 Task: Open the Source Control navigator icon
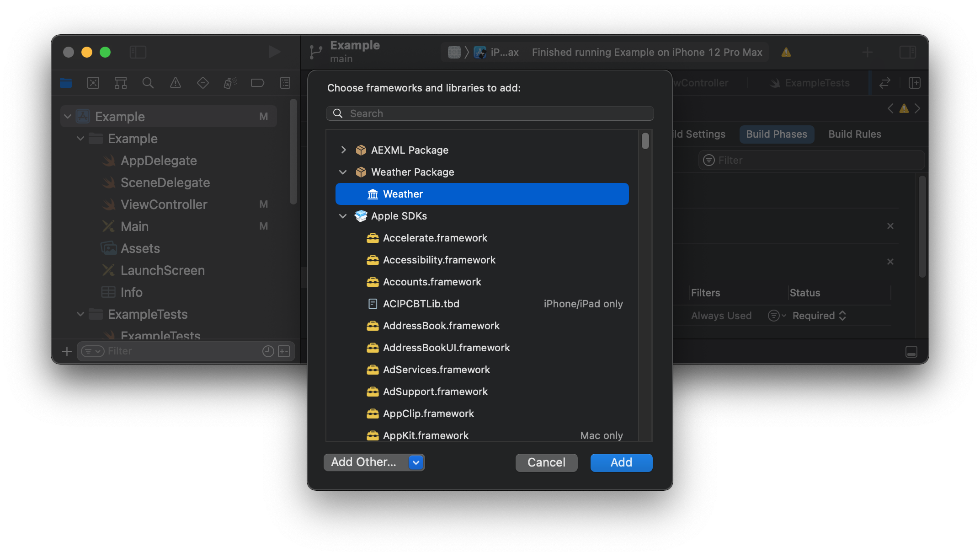tap(93, 83)
